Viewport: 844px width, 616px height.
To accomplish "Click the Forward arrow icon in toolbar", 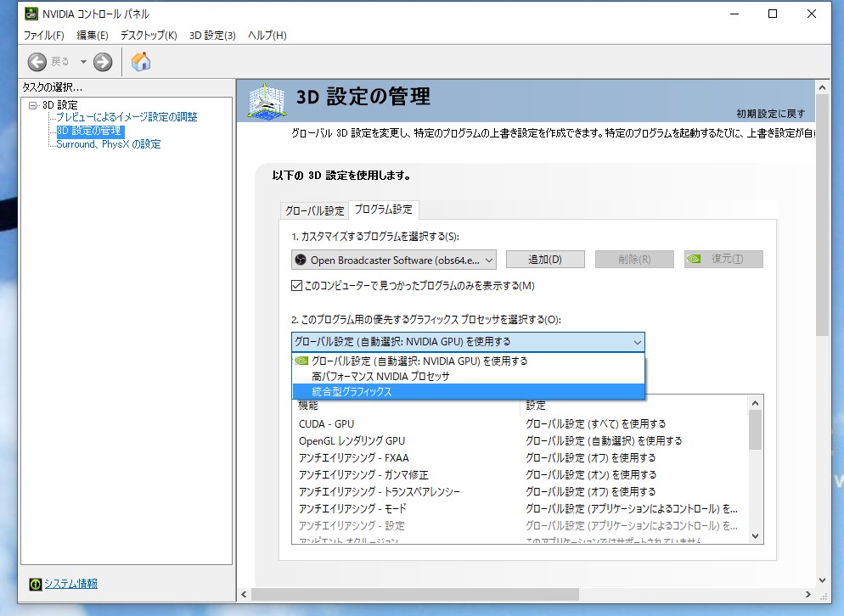I will [103, 61].
